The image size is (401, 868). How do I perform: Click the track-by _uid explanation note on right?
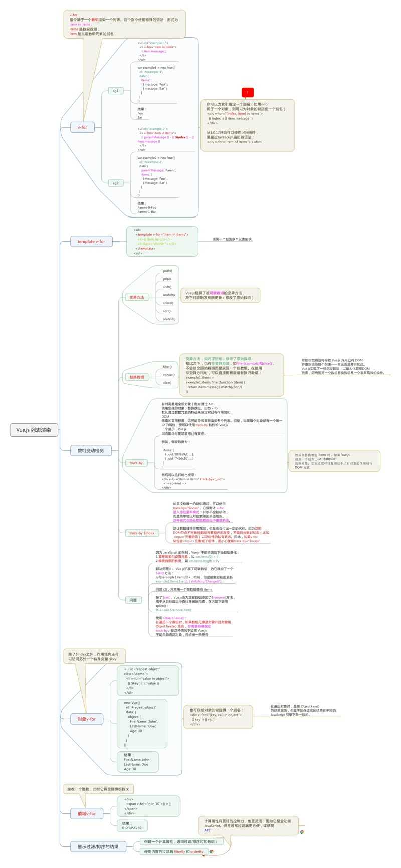coord(334,461)
